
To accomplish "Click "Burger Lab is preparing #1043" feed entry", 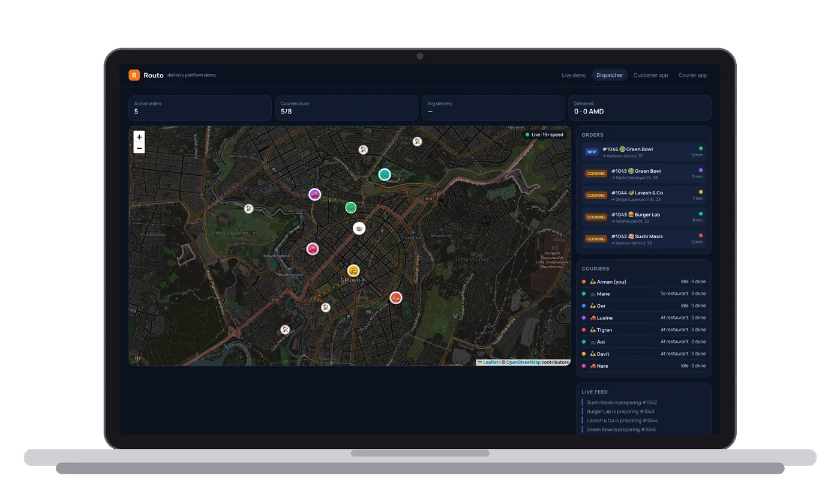I will [x=620, y=412].
